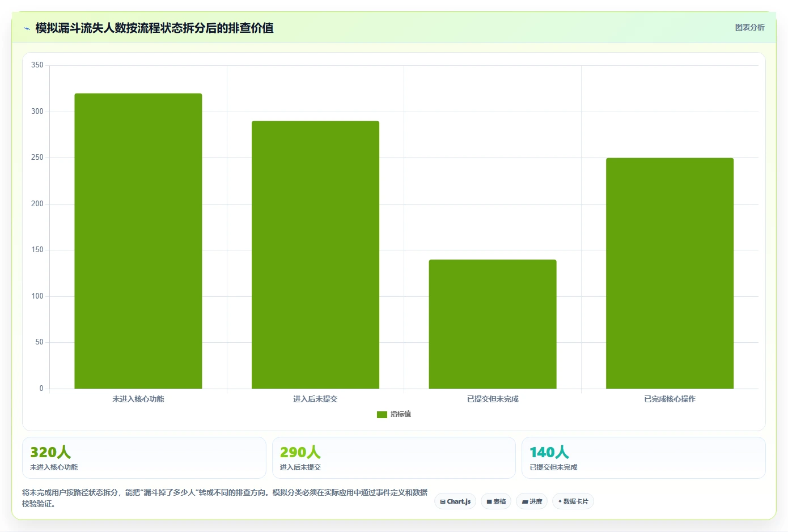Screen dimensions: 788x532
Task: Click the 50 y-axis tick label
Action: click(x=39, y=342)
